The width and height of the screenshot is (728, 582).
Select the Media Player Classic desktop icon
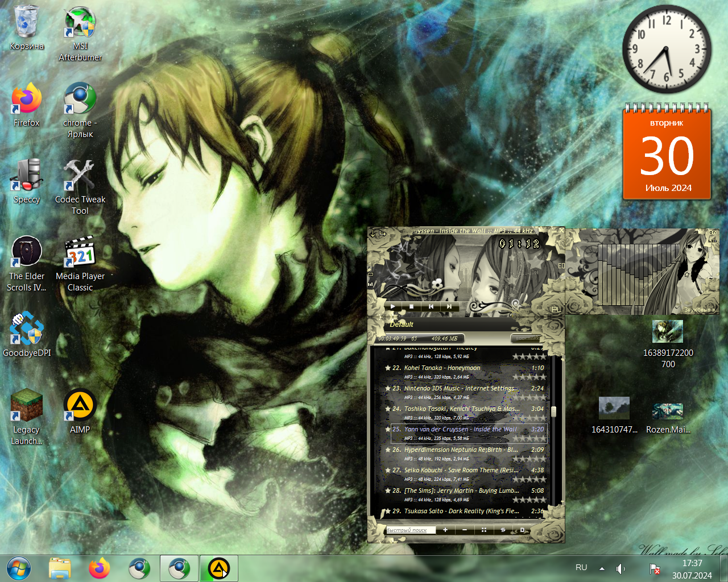pyautogui.click(x=80, y=264)
